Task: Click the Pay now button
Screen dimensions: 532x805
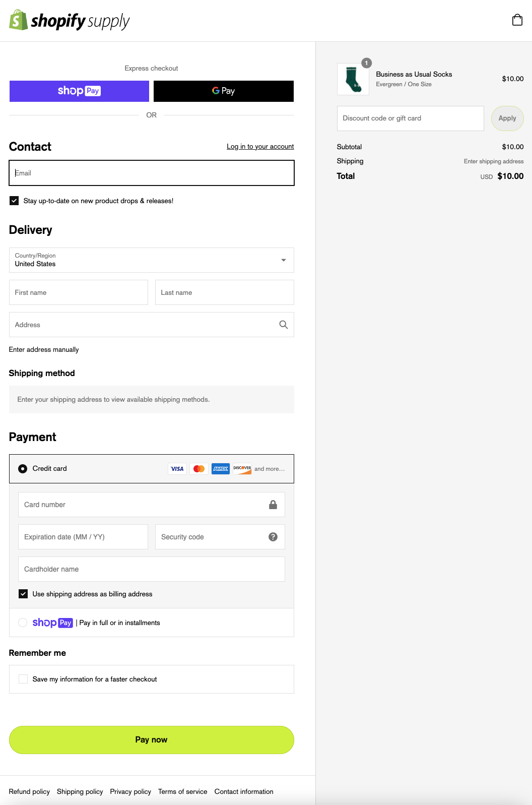Action: pyautogui.click(x=151, y=739)
